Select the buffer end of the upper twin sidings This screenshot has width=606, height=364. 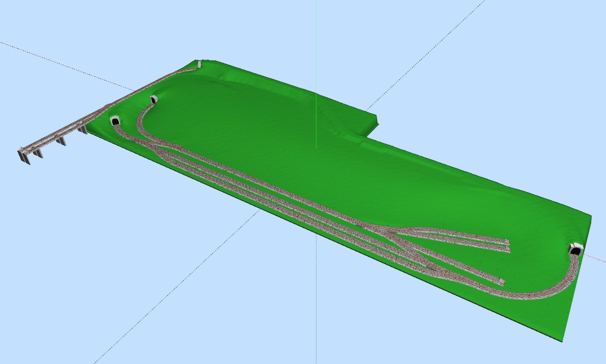pos(507,244)
